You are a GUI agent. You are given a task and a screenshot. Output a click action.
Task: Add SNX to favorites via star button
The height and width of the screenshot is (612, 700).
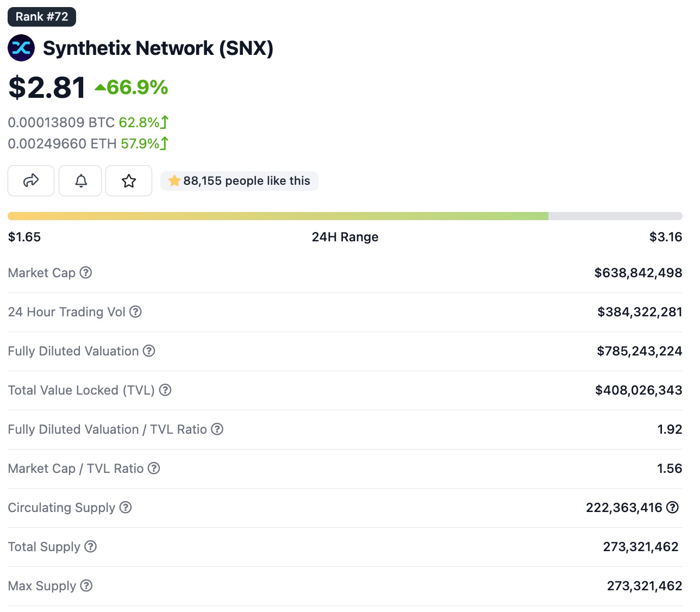click(x=129, y=180)
